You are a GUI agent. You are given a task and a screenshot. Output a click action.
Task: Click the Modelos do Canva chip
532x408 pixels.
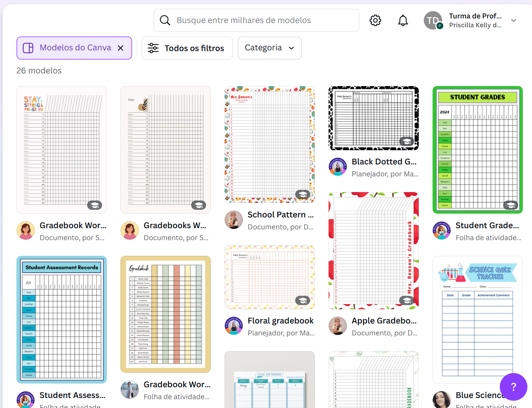click(x=74, y=48)
